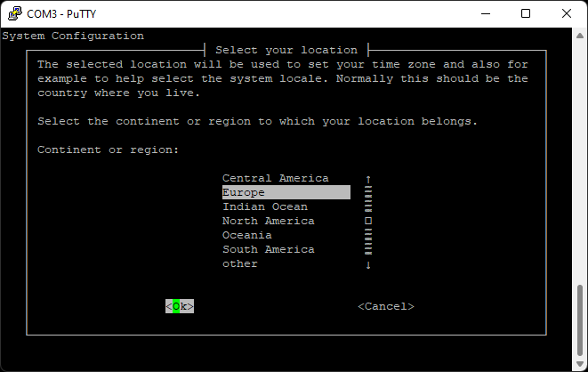Pick Indian Ocean as the region
Image resolution: width=588 pixels, height=372 pixels.
click(264, 206)
